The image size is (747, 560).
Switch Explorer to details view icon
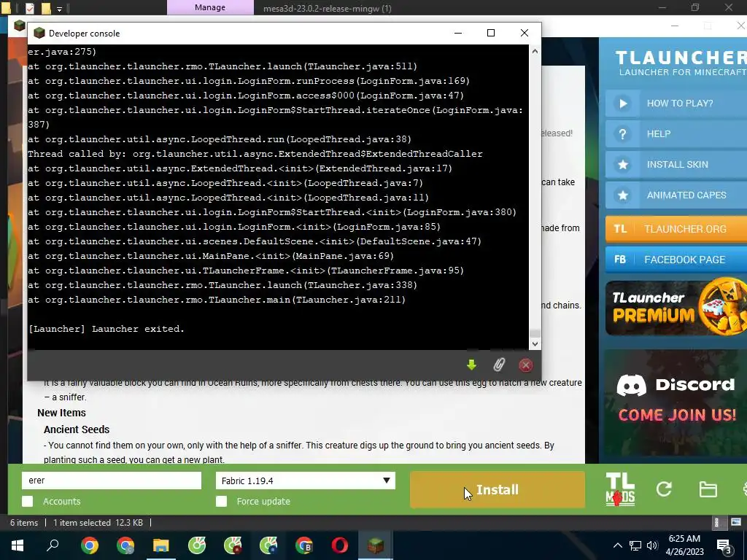point(716,522)
